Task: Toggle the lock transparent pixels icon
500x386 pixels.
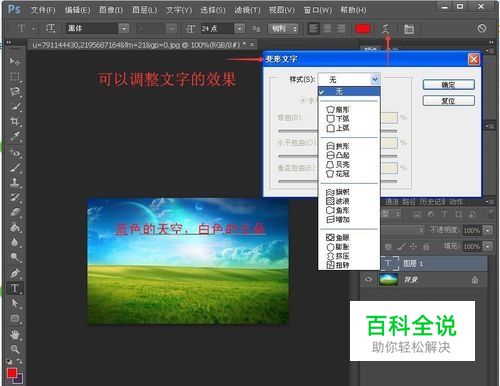Action: [x=388, y=247]
